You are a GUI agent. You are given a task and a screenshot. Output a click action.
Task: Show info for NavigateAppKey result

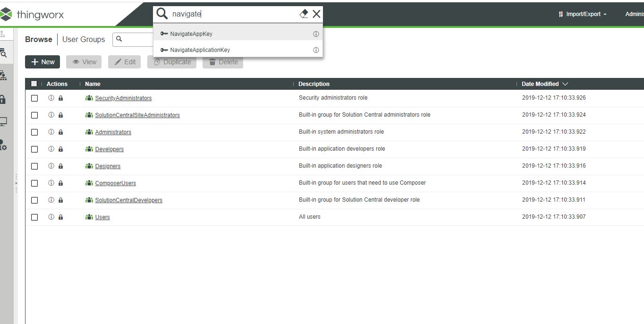(x=316, y=34)
